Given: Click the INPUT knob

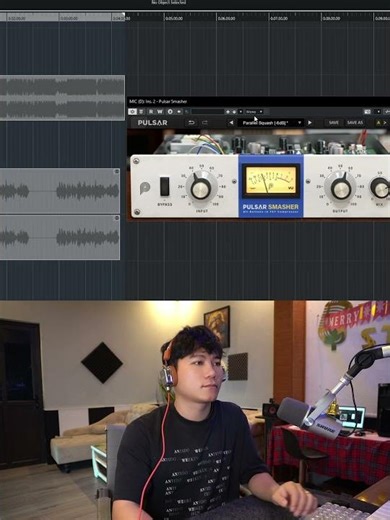Looking at the screenshot, I should tap(201, 189).
